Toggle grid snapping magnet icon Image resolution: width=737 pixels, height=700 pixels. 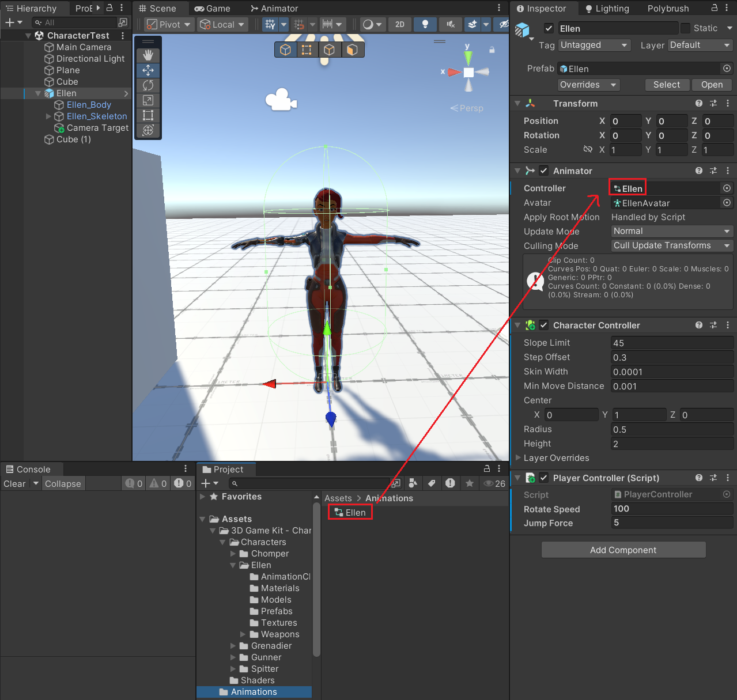298,24
